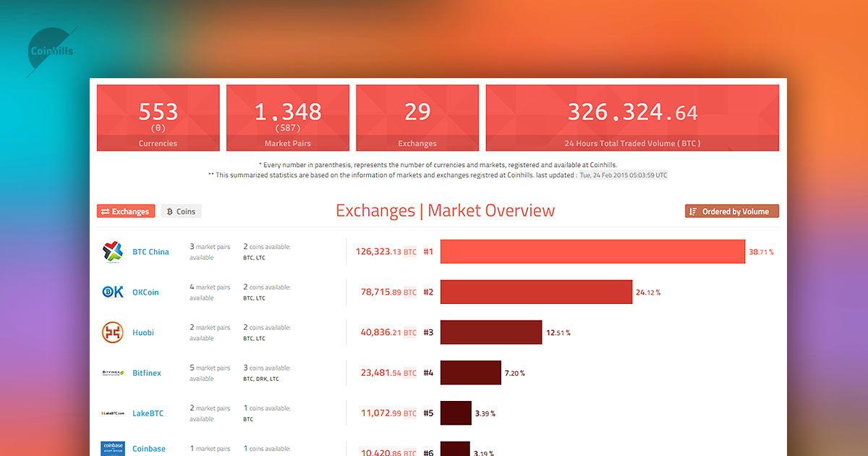
Task: Switch to the Coins view
Action: tap(182, 211)
